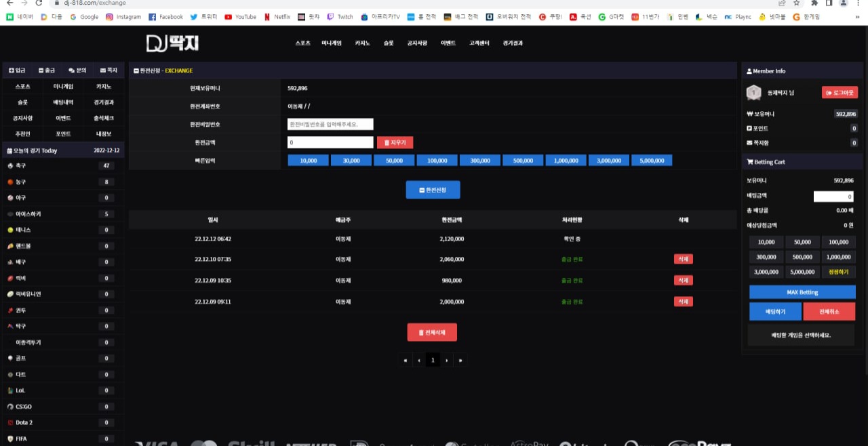Click the CS:GO game icon
The height and width of the screenshot is (446, 868).
[10, 407]
